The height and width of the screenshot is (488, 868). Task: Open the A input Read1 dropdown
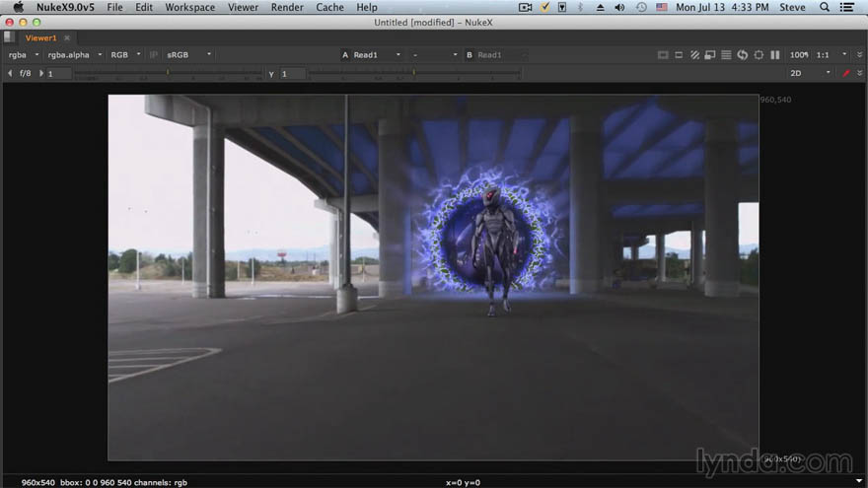click(x=377, y=55)
